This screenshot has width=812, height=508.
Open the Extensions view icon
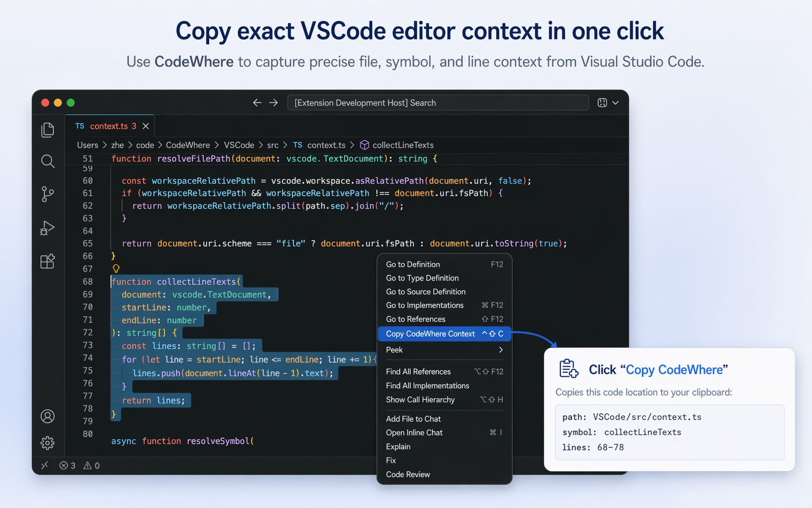click(48, 261)
